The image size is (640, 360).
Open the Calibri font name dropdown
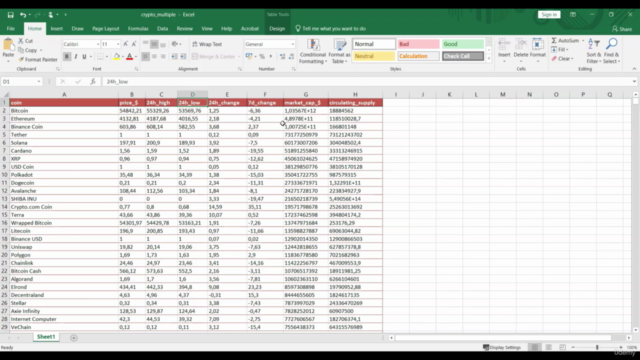pyautogui.click(x=98, y=44)
